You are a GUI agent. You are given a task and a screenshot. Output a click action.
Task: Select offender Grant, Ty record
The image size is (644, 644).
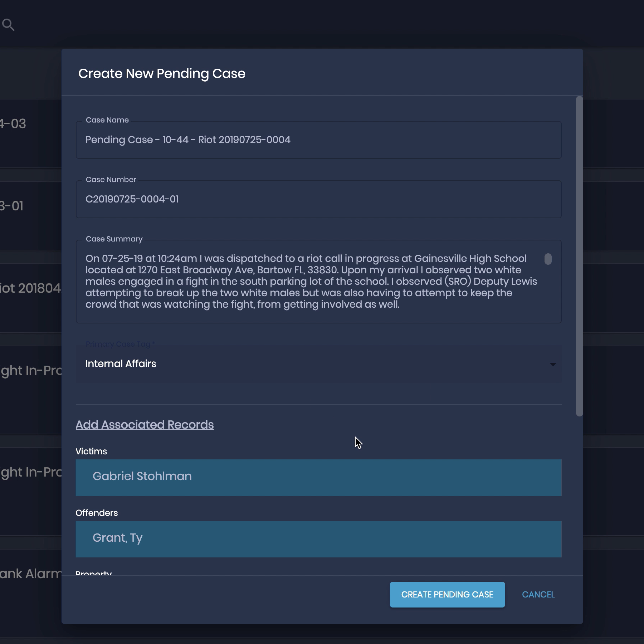[318, 539]
